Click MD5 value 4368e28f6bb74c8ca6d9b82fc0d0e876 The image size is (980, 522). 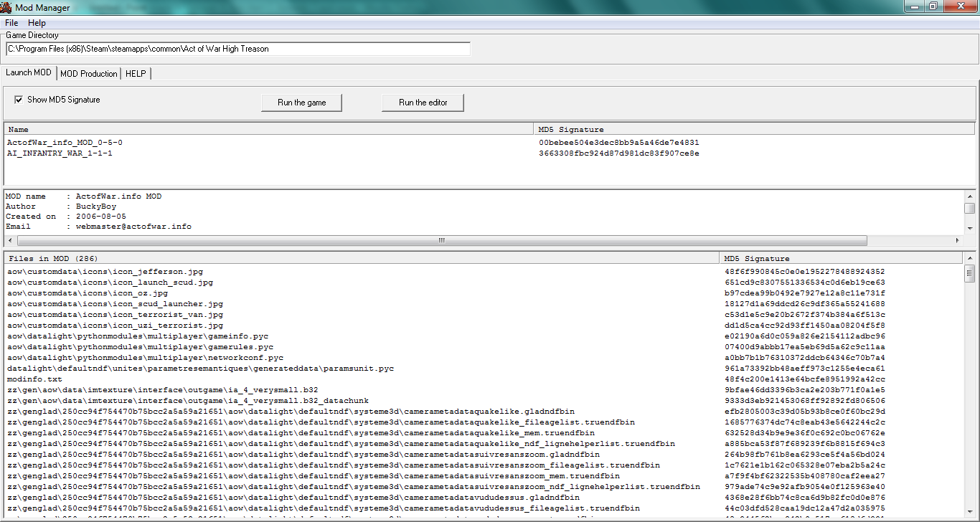pos(805,498)
